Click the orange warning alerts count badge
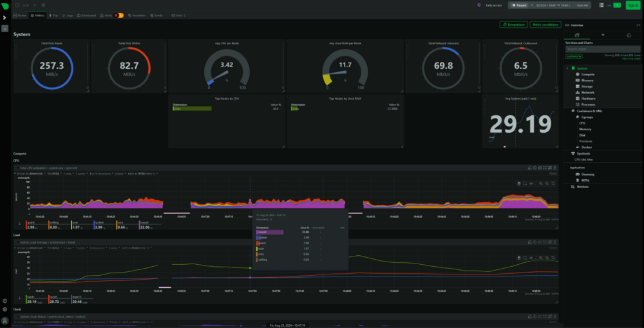 point(120,15)
